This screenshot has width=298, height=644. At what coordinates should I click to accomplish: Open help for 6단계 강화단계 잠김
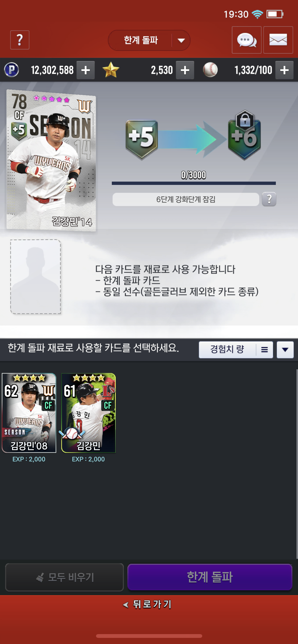pos(269,199)
